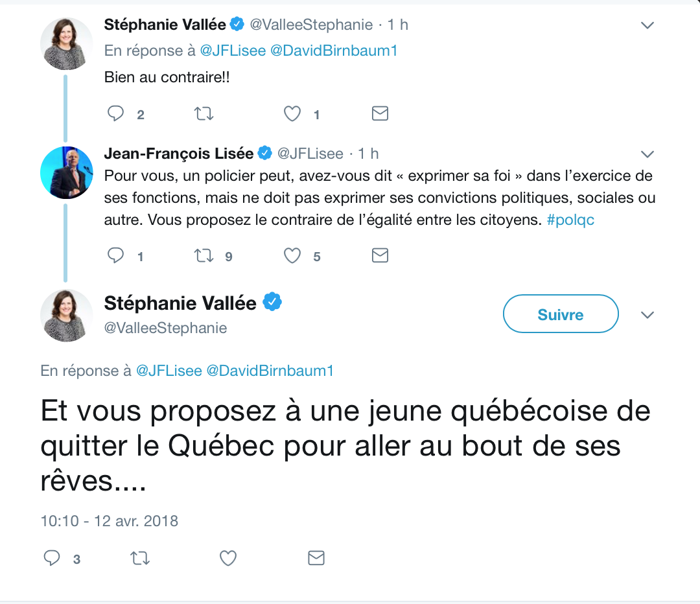Click the envelope icon on the main tweet
700x604 pixels.
click(316, 557)
